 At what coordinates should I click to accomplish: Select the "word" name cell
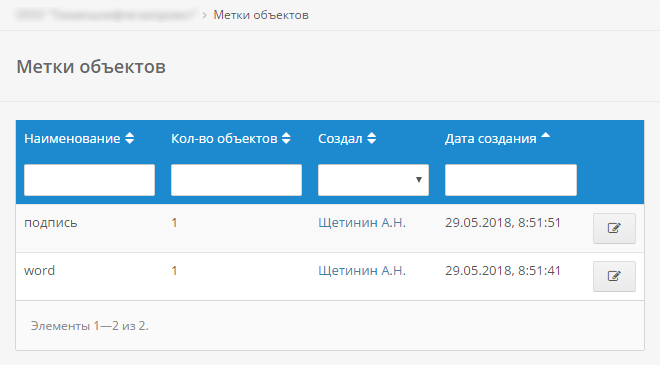pos(39,270)
